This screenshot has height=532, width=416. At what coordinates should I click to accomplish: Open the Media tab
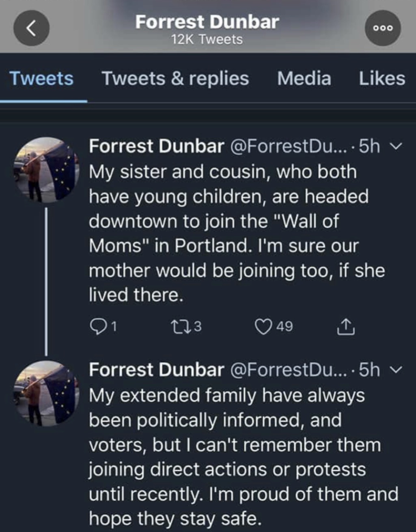click(304, 79)
